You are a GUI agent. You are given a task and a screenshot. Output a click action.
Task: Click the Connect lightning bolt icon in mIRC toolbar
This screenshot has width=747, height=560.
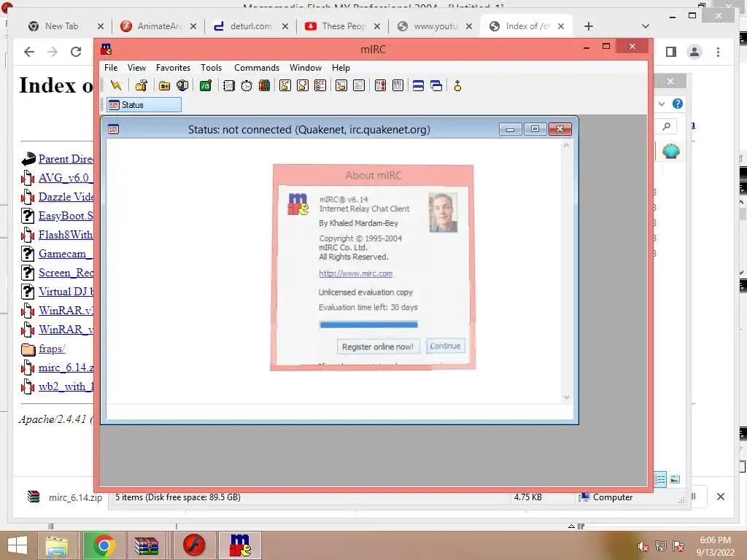tap(116, 86)
